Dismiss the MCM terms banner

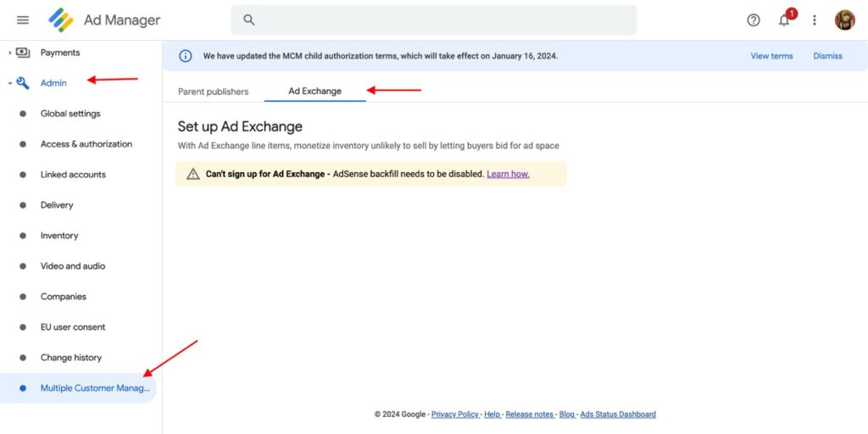[x=827, y=56]
